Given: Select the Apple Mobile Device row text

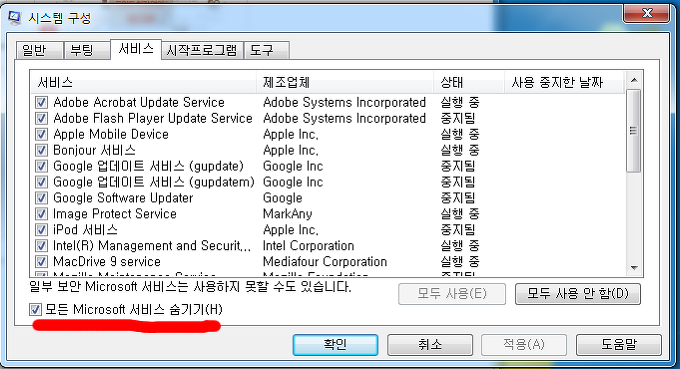Looking at the screenshot, I should coord(111,134).
